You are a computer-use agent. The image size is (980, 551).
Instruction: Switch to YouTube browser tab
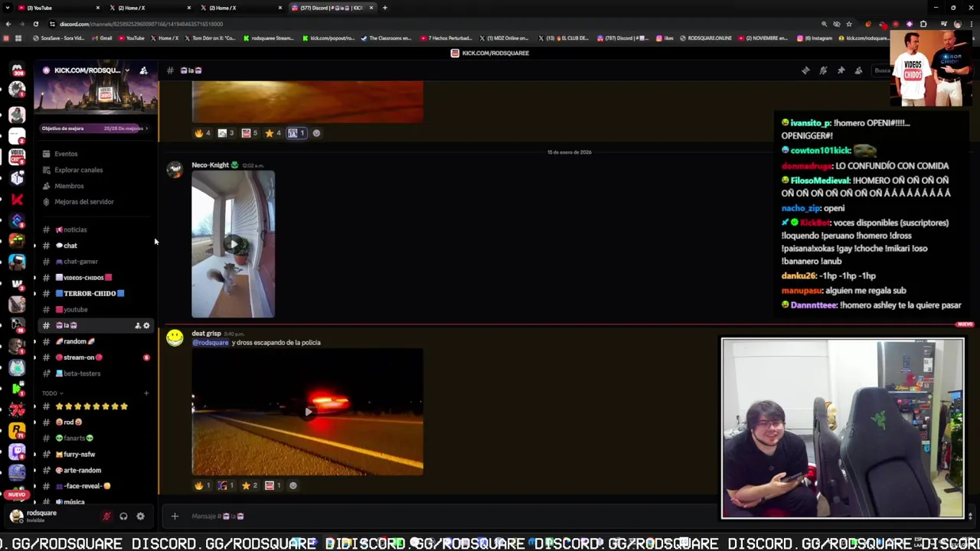coord(57,8)
